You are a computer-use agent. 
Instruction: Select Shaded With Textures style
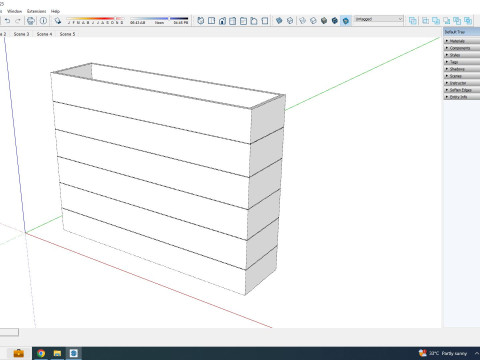335,21
